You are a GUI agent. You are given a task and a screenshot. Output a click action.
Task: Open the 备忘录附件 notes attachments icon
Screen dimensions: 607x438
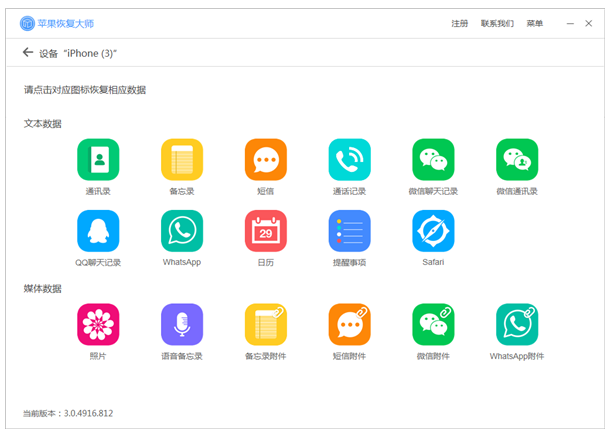pyautogui.click(x=266, y=324)
